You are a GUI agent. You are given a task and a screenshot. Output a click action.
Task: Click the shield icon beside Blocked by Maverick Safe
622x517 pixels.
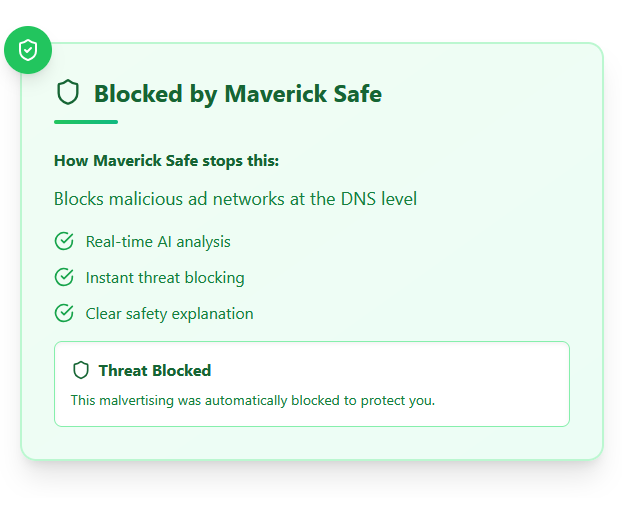[x=68, y=92]
